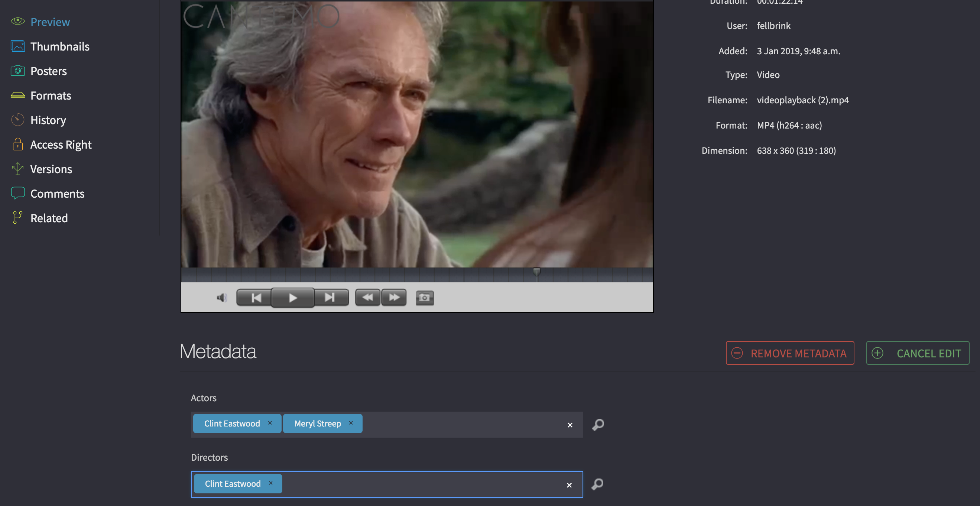Click the speech bubble icon beside Comments
This screenshot has height=506, width=980.
coord(17,193)
